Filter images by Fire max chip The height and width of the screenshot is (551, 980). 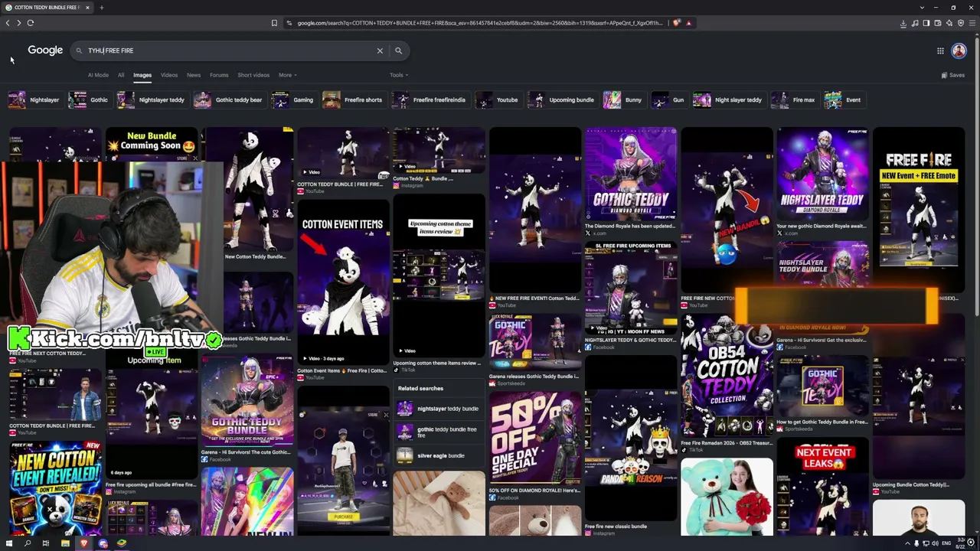pos(794,100)
